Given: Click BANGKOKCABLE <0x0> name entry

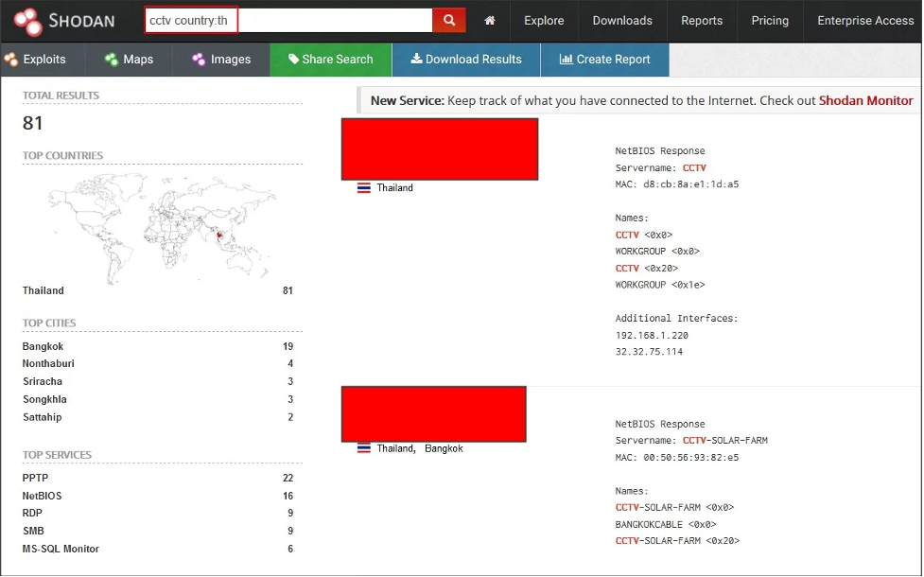Looking at the screenshot, I should (x=665, y=525).
